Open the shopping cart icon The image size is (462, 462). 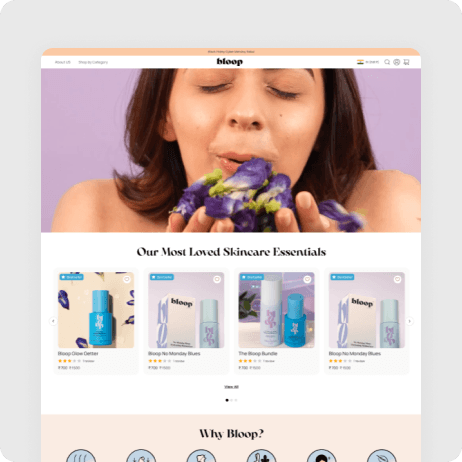pos(406,62)
